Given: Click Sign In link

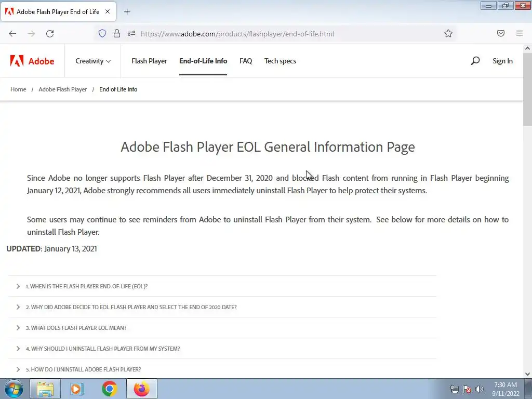Looking at the screenshot, I should tap(502, 61).
